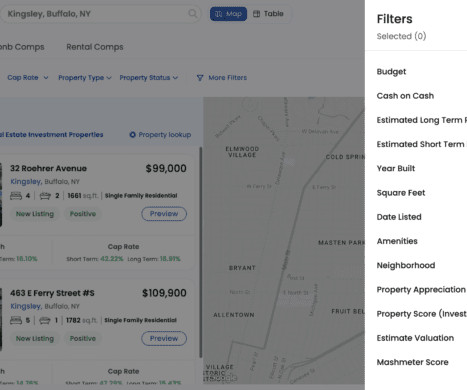Click bed icon on 32 Roehrer Avenue
The image size is (467, 390).
point(16,196)
